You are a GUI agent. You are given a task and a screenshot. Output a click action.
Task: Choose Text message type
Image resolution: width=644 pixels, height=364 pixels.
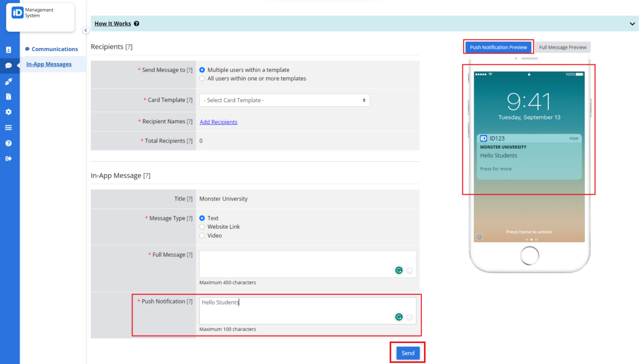(202, 218)
